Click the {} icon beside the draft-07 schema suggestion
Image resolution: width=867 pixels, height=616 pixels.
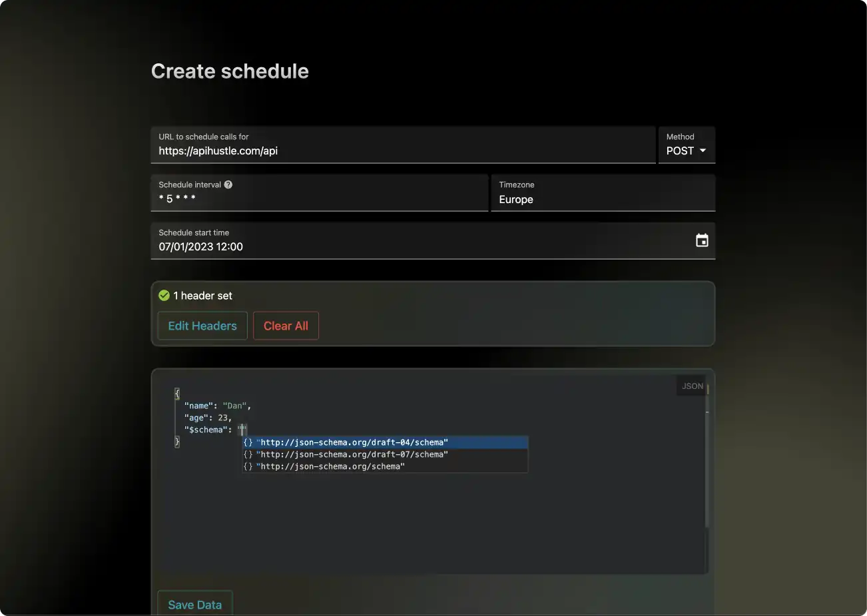click(x=248, y=454)
